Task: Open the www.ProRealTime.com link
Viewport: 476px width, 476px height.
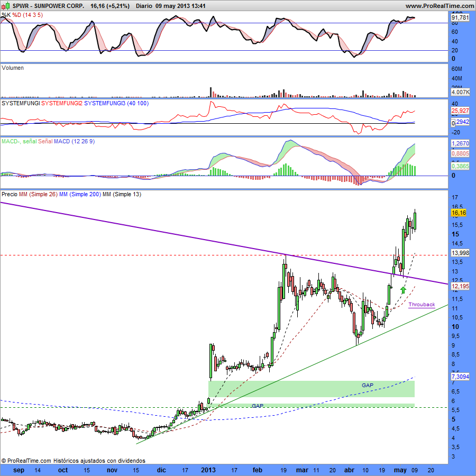Action: tap(440, 6)
